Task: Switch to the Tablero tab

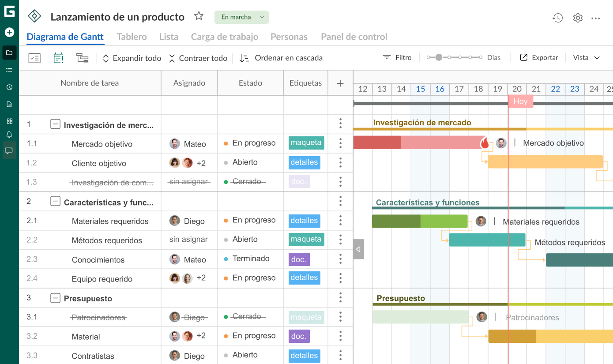Action: click(x=132, y=37)
